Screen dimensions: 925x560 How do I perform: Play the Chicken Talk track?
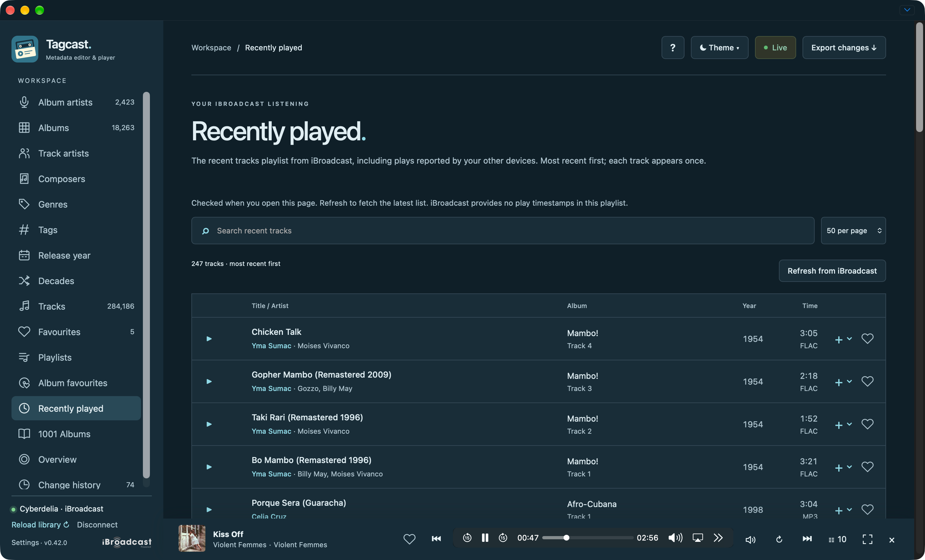(x=209, y=339)
